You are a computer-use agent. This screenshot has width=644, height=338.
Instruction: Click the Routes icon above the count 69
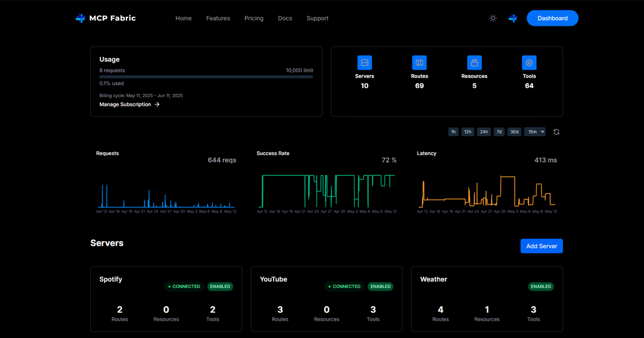click(x=419, y=62)
